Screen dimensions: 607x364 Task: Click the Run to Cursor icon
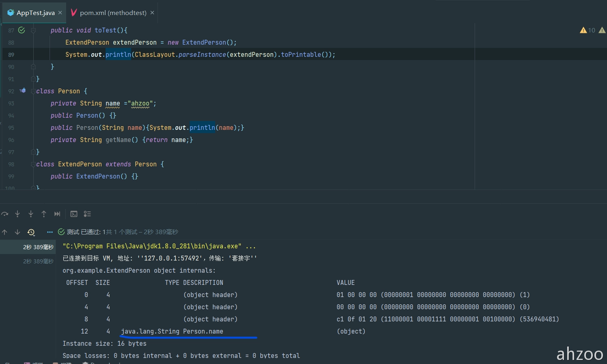(57, 214)
